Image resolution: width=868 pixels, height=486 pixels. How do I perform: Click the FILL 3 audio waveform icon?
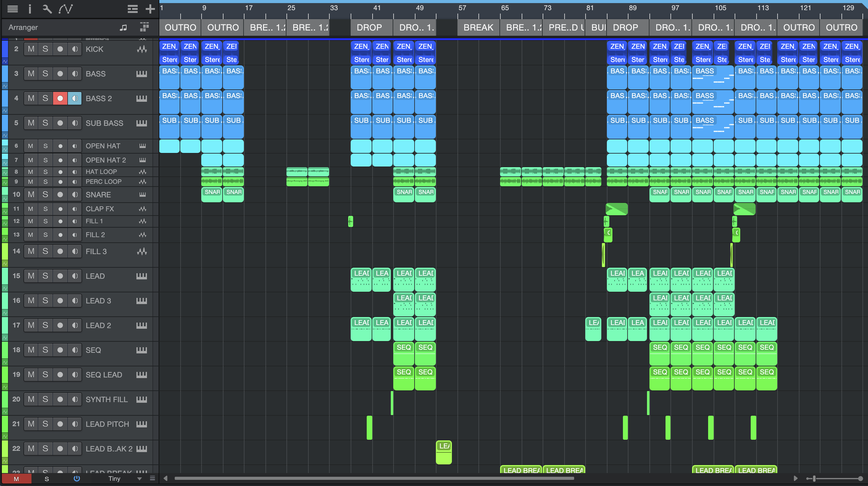(x=142, y=251)
